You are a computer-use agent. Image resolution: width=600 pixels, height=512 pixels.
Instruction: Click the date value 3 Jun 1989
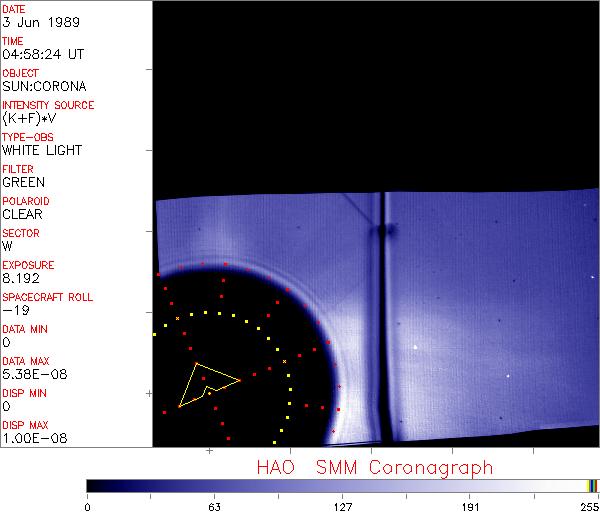(32, 22)
